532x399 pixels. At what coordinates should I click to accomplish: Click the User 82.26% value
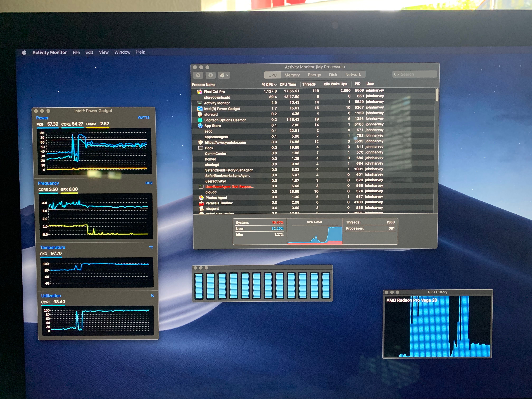tap(277, 229)
